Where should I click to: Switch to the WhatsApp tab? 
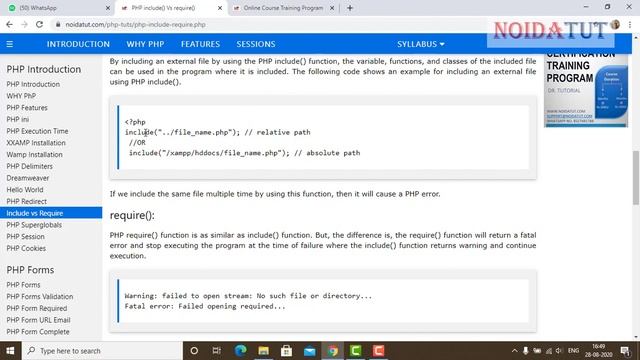coord(58,8)
